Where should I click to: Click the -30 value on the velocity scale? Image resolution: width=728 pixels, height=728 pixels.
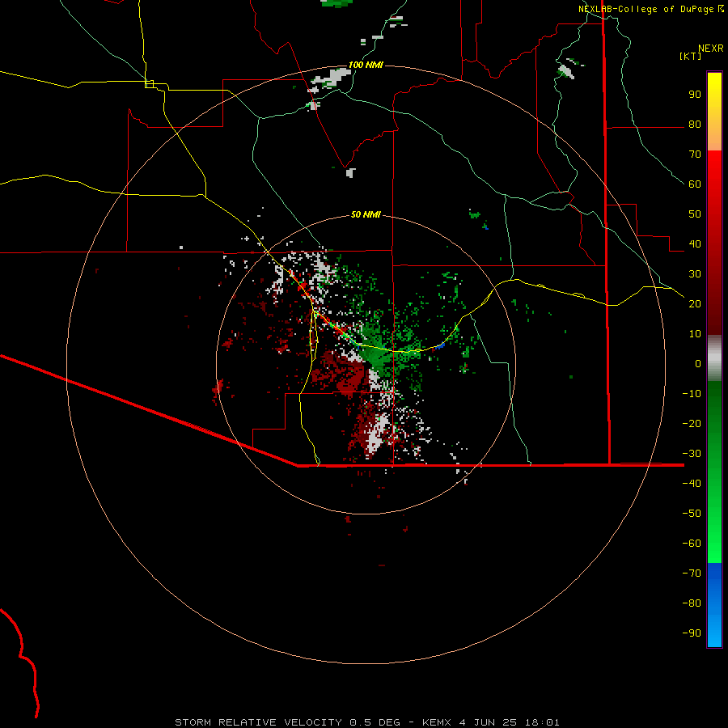click(692, 453)
